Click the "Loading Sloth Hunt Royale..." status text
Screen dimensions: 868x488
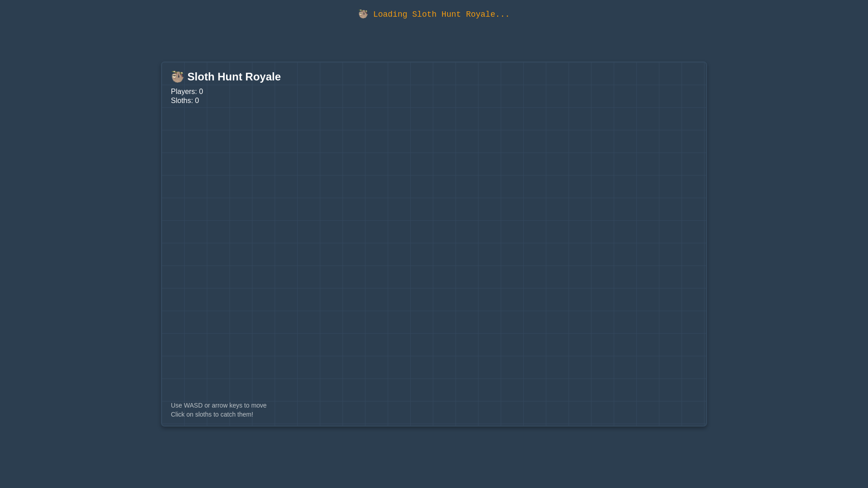click(441, 14)
